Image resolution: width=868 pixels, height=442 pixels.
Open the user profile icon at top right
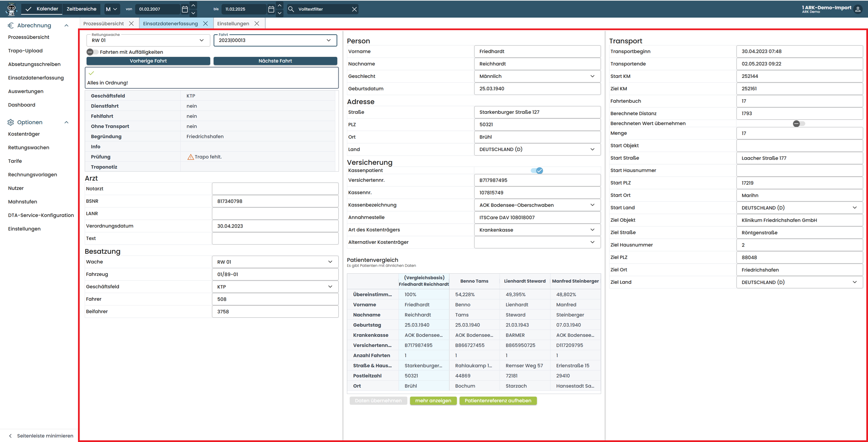[858, 9]
